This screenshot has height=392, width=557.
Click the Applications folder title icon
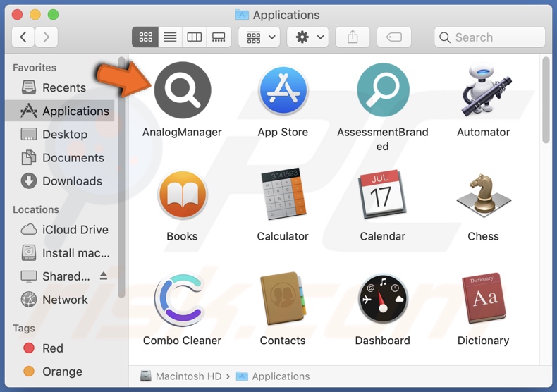(242, 15)
